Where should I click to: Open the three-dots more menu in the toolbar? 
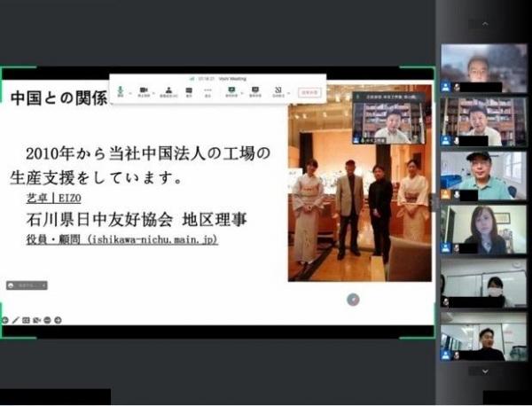[x=208, y=91]
